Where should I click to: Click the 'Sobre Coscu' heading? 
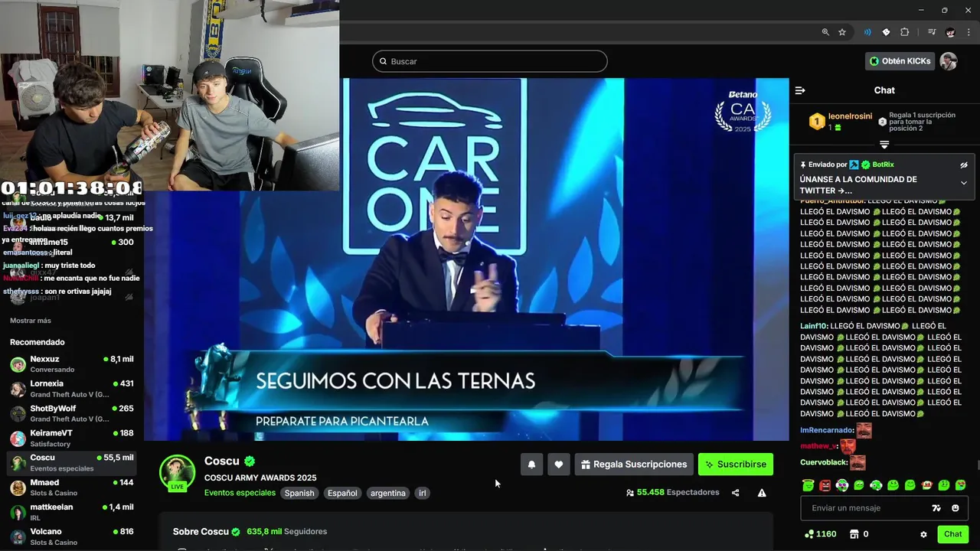pos(201,531)
